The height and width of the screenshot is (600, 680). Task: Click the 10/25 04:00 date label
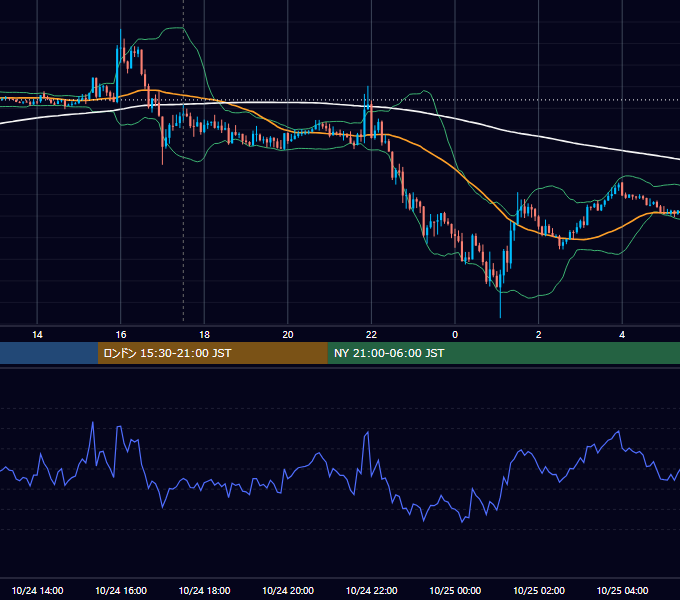[622, 590]
